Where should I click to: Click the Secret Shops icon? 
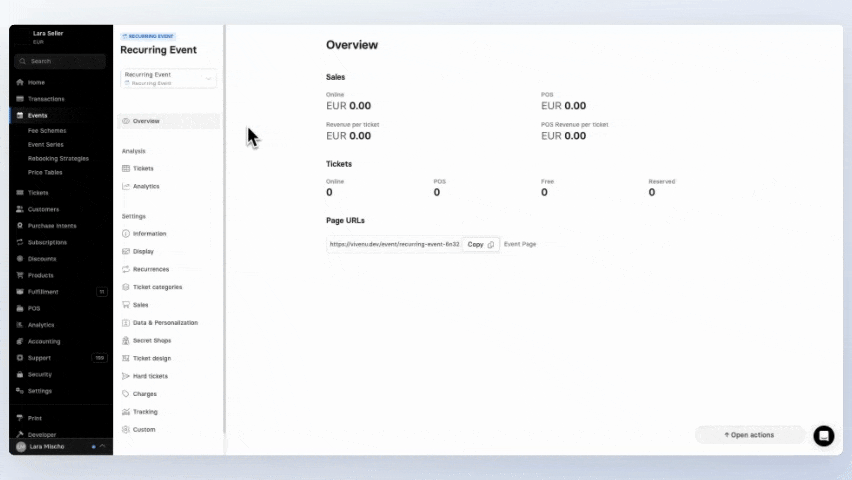(x=125, y=340)
